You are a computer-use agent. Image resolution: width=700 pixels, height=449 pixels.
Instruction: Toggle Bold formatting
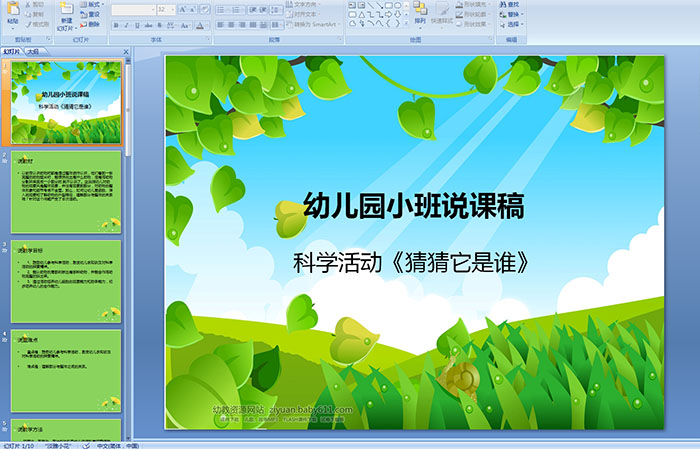point(116,25)
